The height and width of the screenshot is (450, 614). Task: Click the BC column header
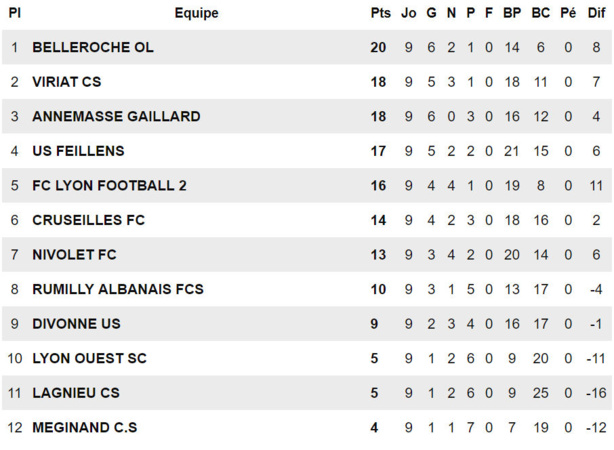[541, 13]
